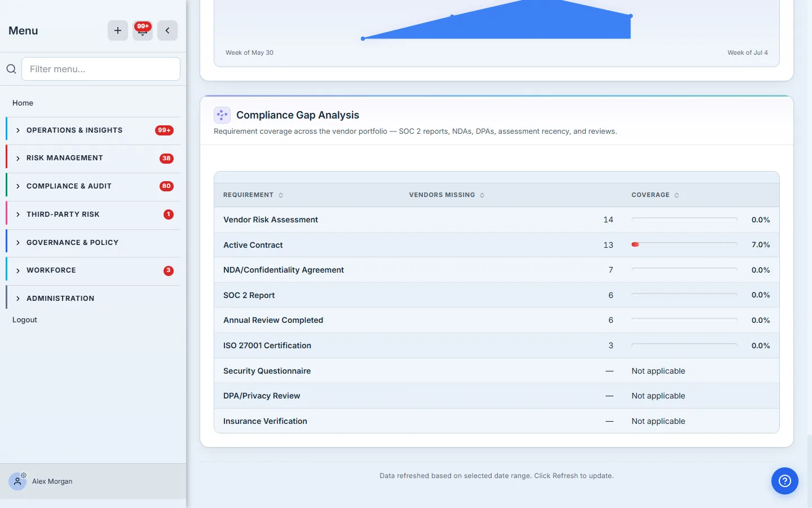Click the Compliance Gap Analysis section icon
Screen dimensions: 812x508
(222, 115)
